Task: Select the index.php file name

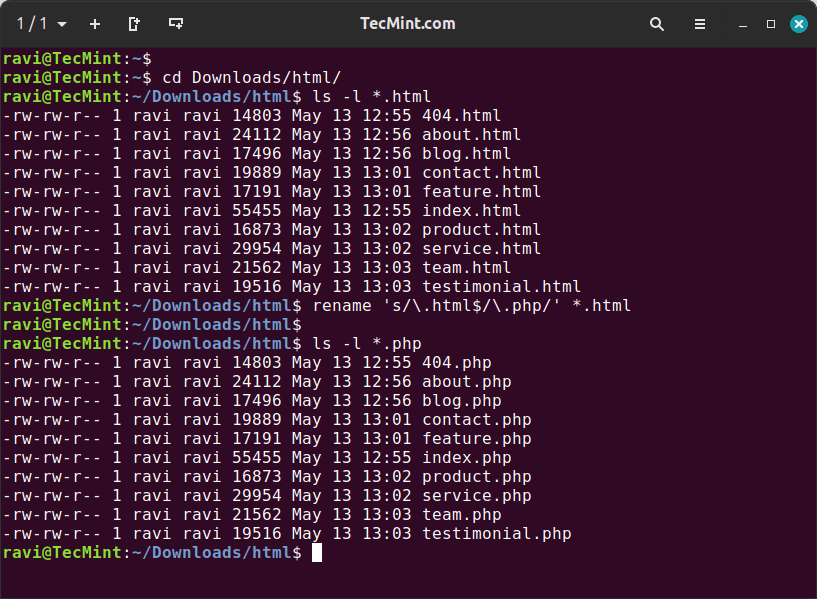Action: [466, 458]
